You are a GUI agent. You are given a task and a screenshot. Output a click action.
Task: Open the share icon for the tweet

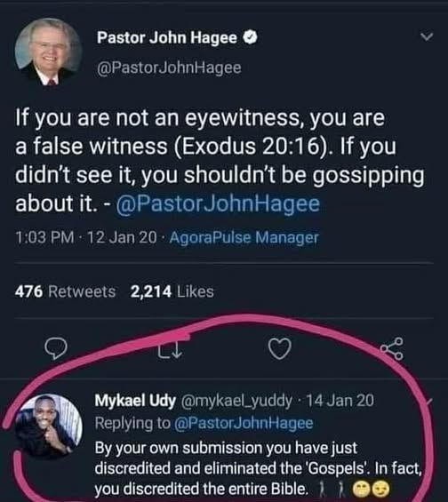392,348
